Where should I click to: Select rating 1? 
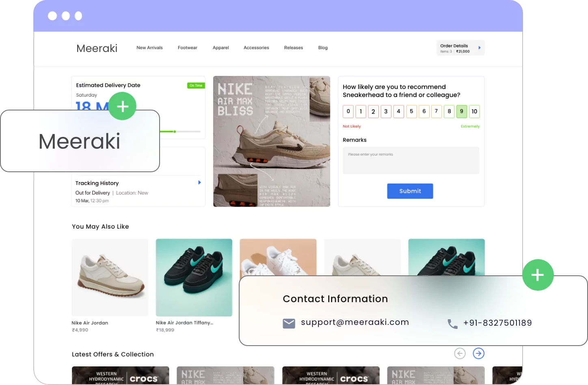click(x=361, y=111)
